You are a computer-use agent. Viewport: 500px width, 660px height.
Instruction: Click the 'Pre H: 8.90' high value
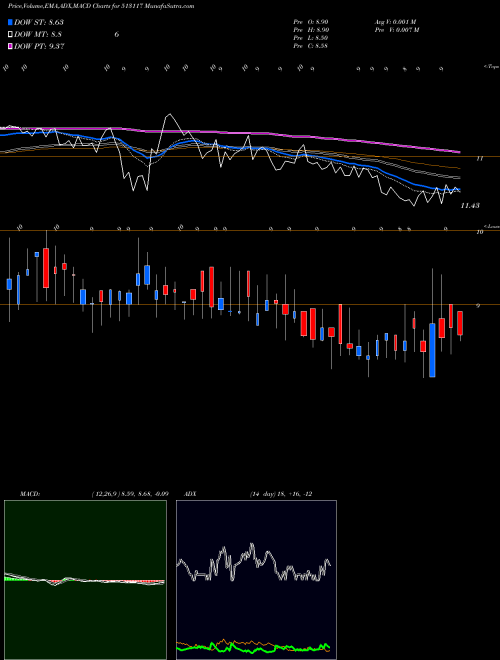tap(311, 30)
